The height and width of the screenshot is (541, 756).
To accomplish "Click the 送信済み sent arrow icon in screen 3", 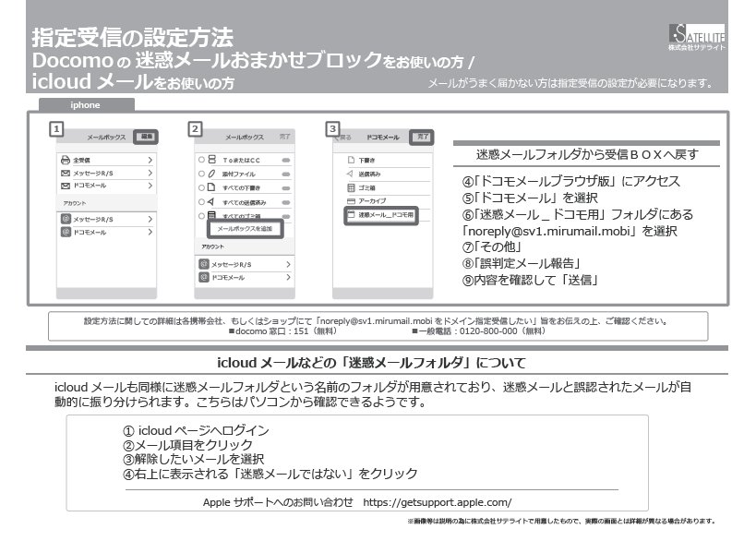I will [x=350, y=174].
